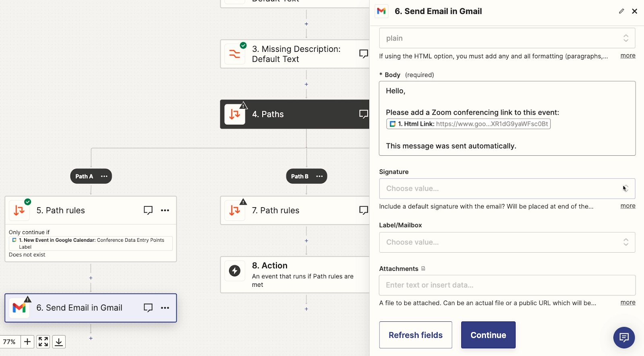
Task: Click the Gmail logo in panel header
Action: click(381, 11)
